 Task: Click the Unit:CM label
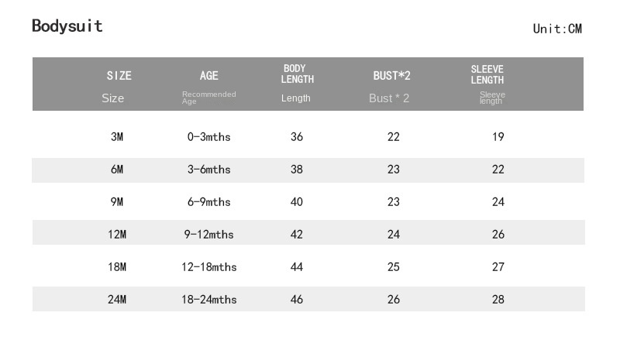point(556,29)
